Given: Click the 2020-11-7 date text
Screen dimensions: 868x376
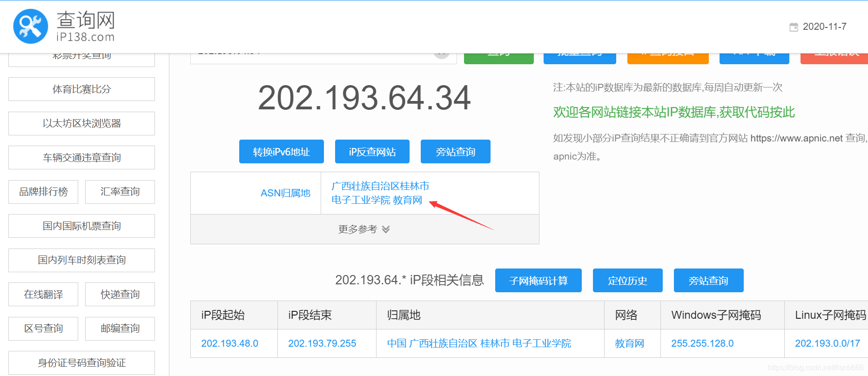Looking at the screenshot, I should click(x=825, y=27).
